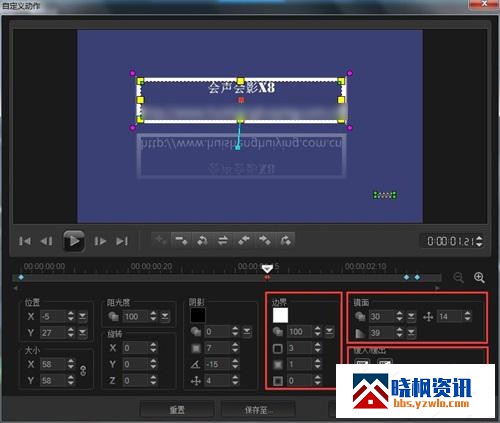Toggle the size X/Y aspect ratio link
The image size is (500, 423).
(x=83, y=371)
